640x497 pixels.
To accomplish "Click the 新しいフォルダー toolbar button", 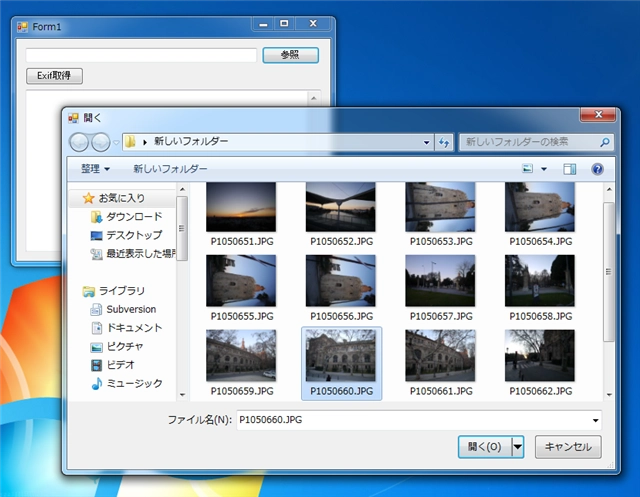I will (170, 169).
